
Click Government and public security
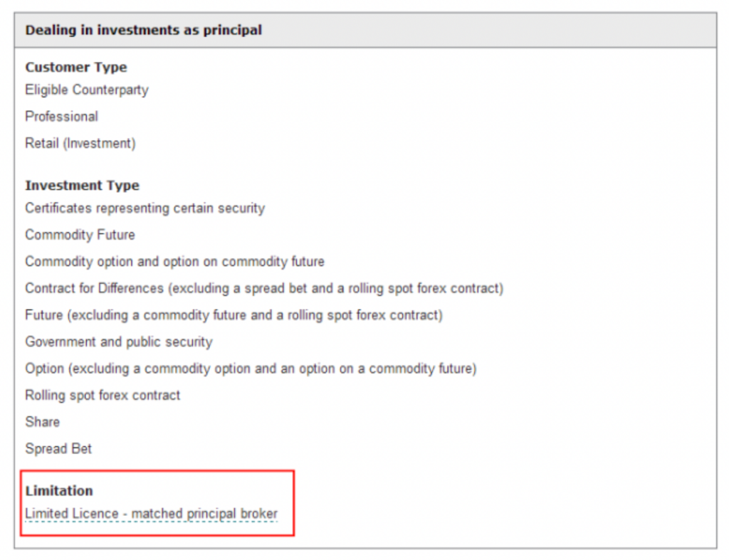pyautogui.click(x=119, y=342)
